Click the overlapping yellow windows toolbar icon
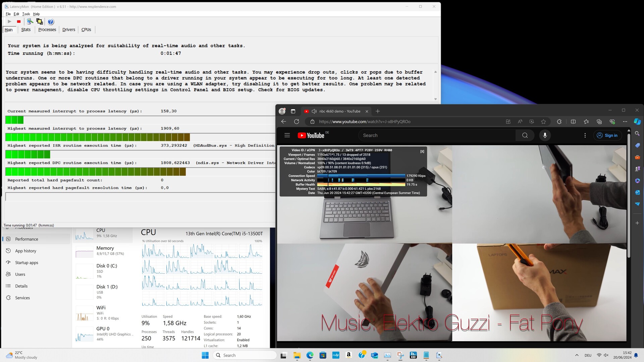This screenshot has height=362, width=644. [40, 22]
